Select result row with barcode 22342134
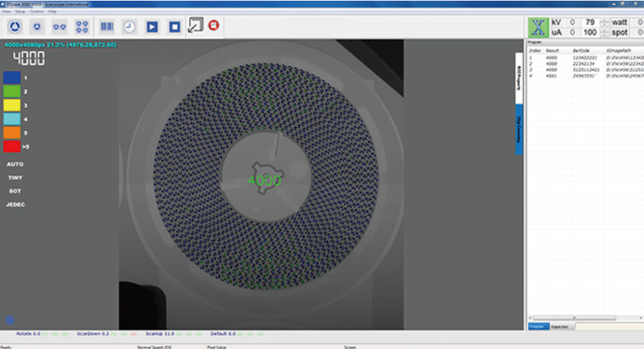 pos(585,63)
